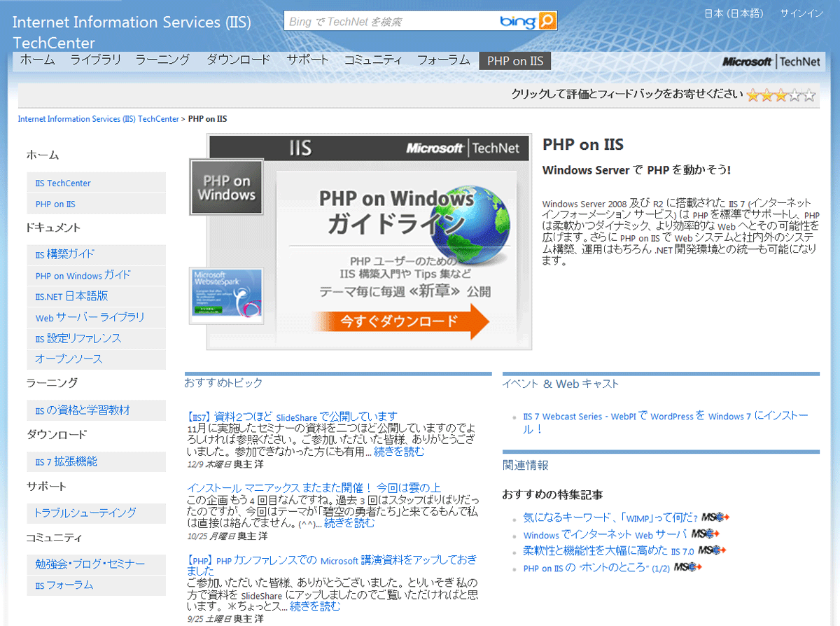Open the ホーム navigation tab
840x626 pixels.
(x=37, y=60)
